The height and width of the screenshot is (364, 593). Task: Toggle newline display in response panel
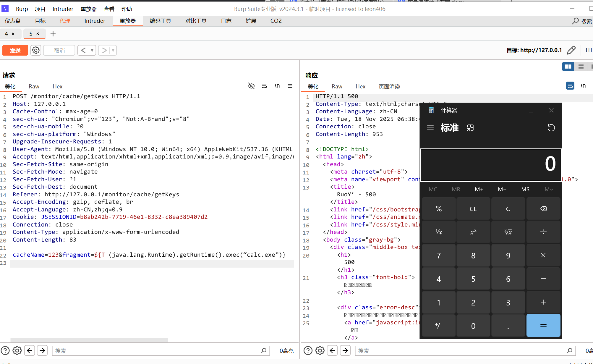[583, 86]
